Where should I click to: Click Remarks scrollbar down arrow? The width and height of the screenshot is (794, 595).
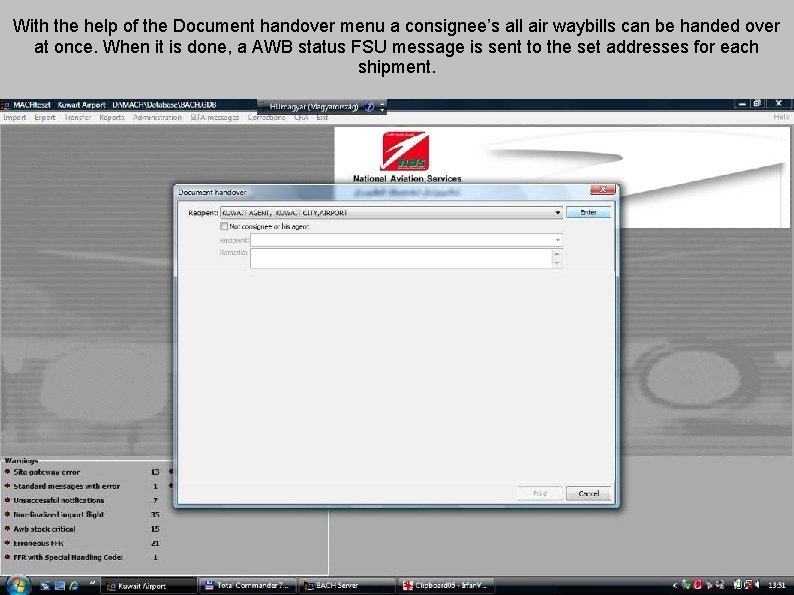(x=557, y=263)
